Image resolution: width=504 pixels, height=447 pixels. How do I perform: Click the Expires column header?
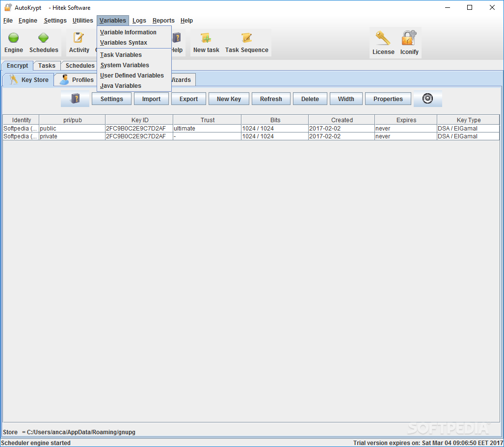[406, 120]
